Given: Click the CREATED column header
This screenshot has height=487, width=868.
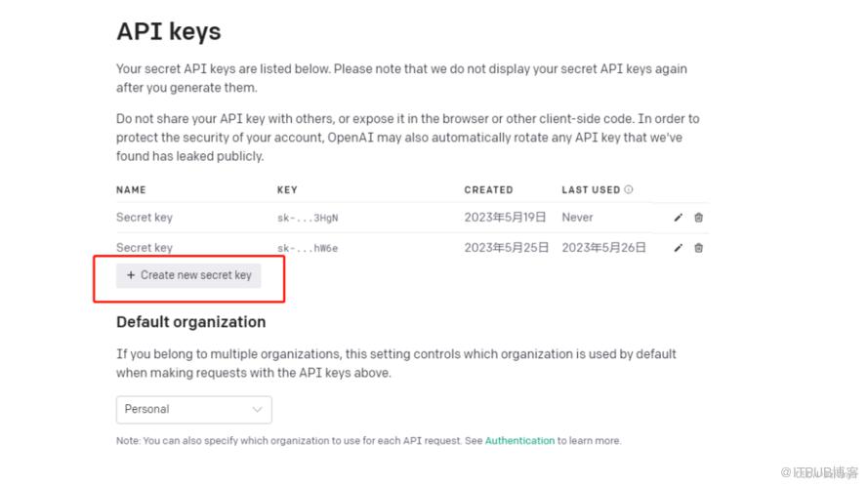Looking at the screenshot, I should (x=488, y=189).
